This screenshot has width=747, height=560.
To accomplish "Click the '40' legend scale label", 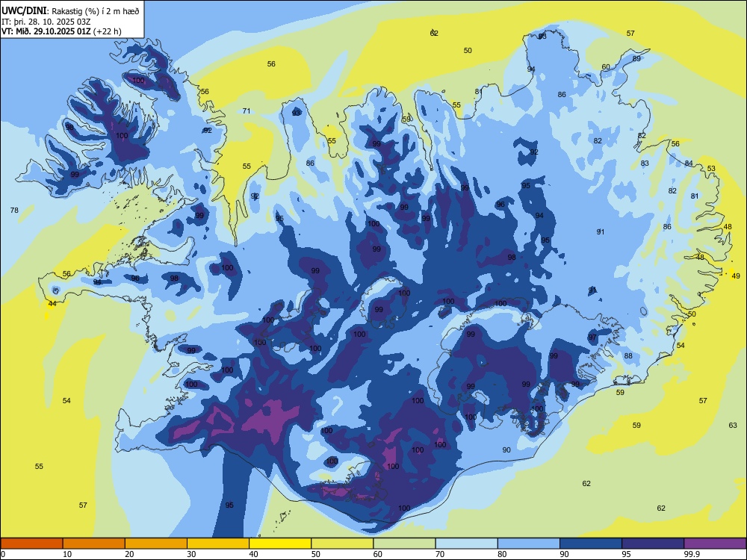I will pos(253,554).
